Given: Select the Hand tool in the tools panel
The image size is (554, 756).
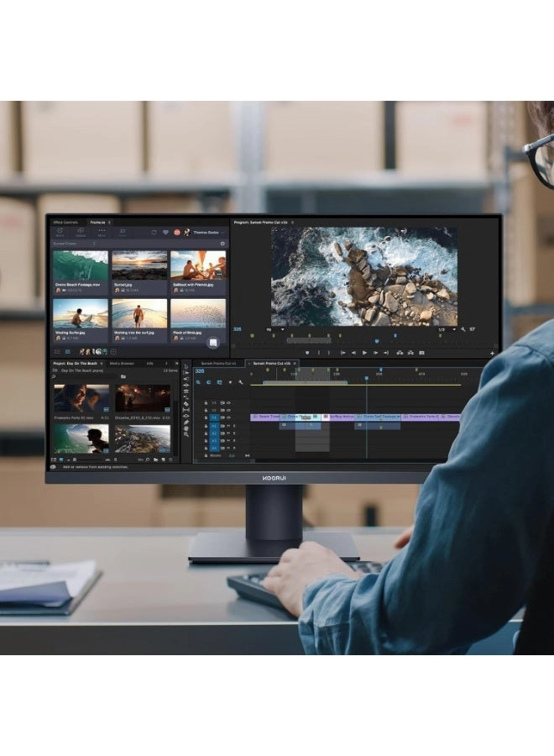Looking at the screenshot, I should [x=186, y=427].
